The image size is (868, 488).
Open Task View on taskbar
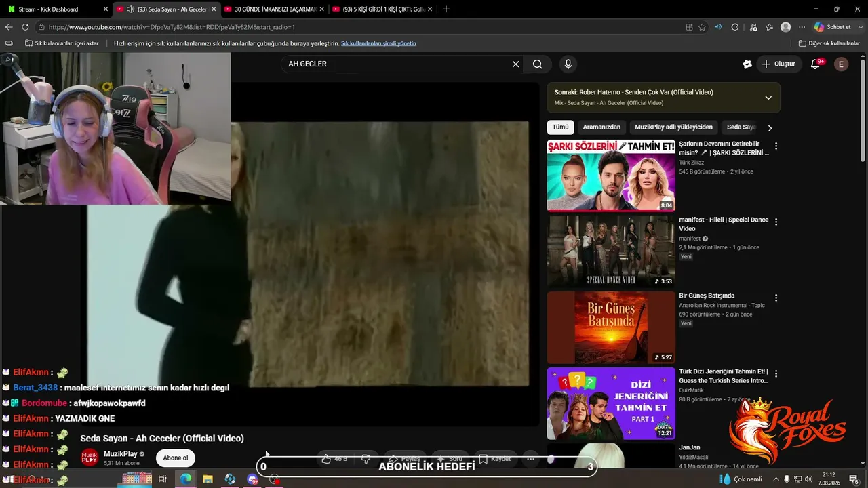(163, 479)
